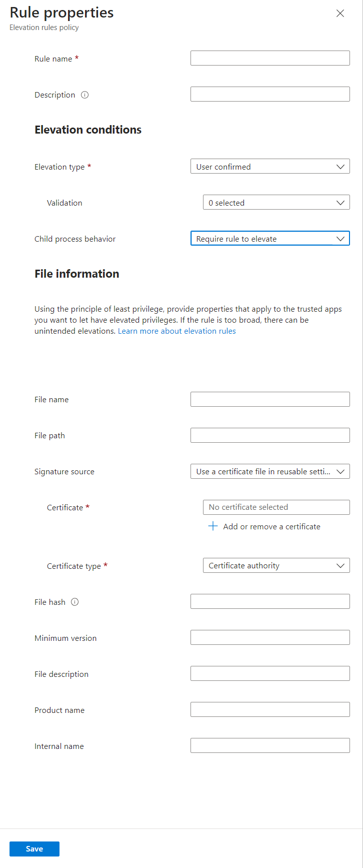363x868 pixels.
Task: Click the Description info icon
Action: [x=85, y=95]
